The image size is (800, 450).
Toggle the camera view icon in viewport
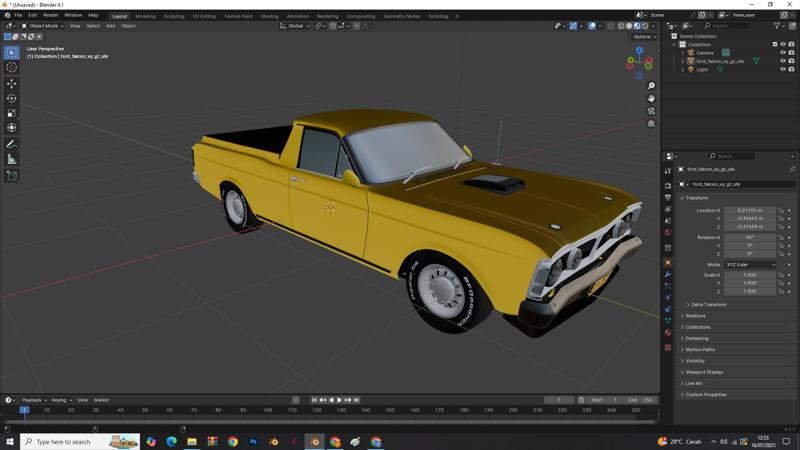pos(651,111)
